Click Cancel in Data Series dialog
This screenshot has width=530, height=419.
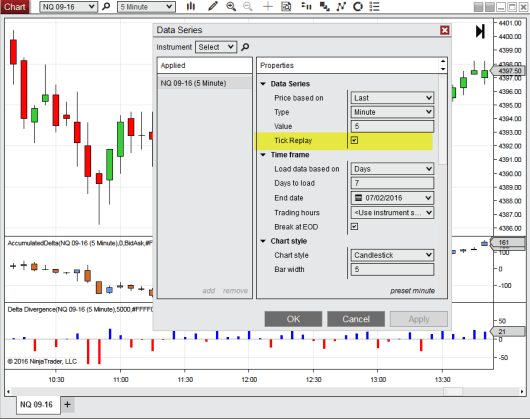tap(356, 319)
